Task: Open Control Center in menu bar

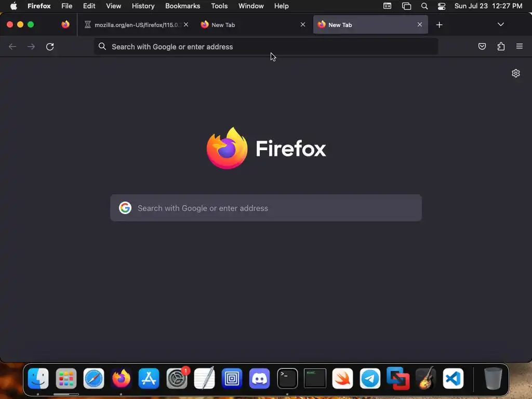Action: pyautogui.click(x=442, y=6)
